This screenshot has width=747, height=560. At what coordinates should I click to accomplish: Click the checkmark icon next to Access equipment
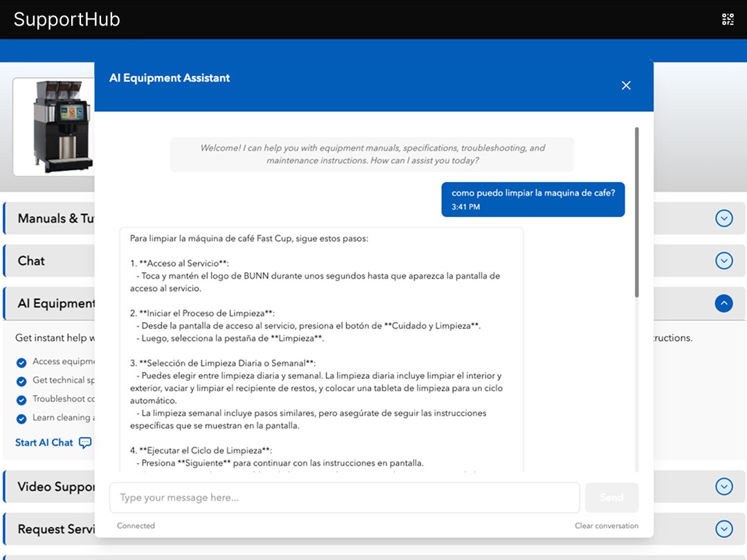pyautogui.click(x=21, y=363)
